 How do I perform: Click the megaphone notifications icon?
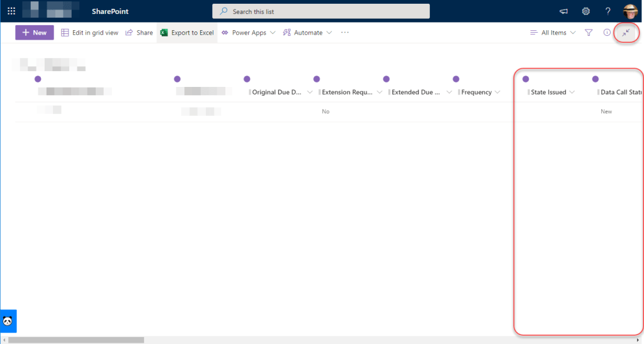coord(563,11)
